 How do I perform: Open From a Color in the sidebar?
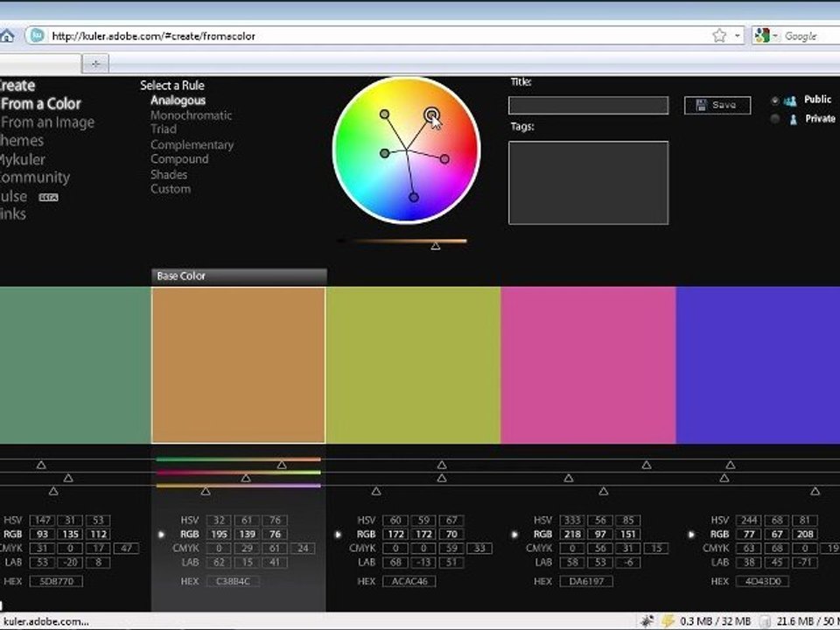click(41, 103)
